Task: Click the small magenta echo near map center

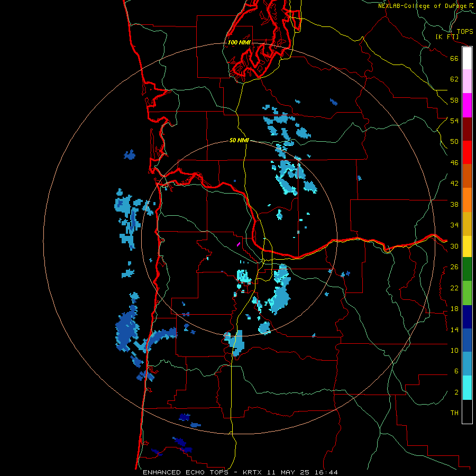Action: (239, 244)
